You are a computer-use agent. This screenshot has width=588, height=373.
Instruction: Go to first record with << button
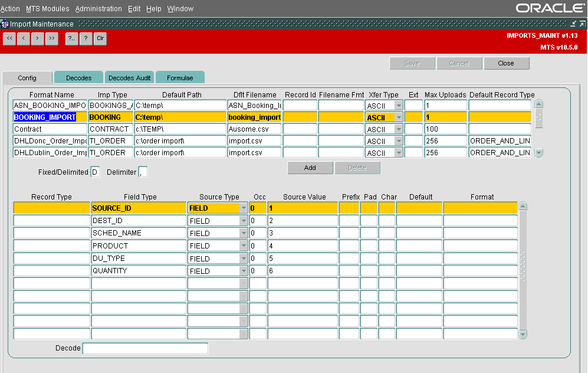9,38
